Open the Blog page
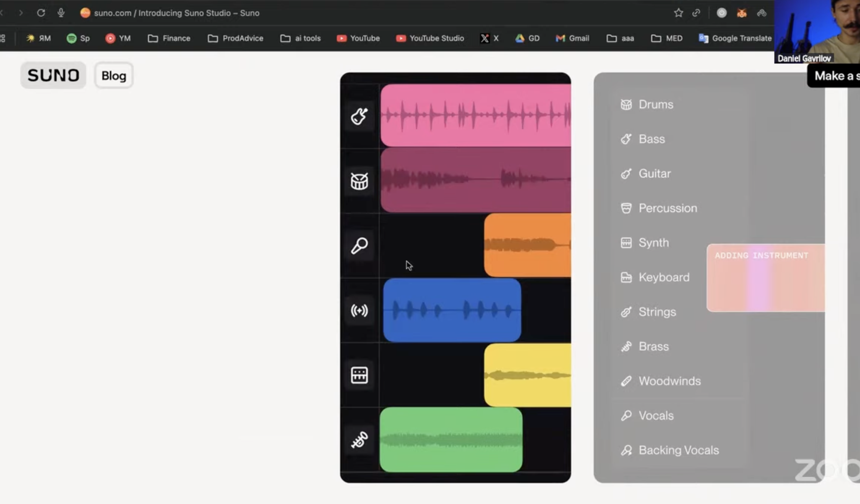This screenshot has height=504, width=860. click(114, 75)
